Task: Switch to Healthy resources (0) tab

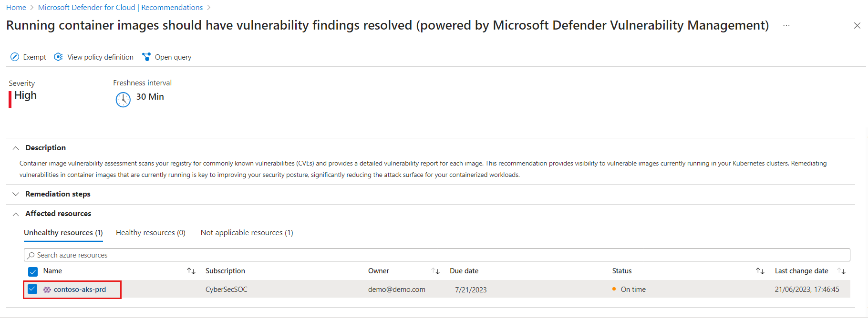Action: point(150,233)
